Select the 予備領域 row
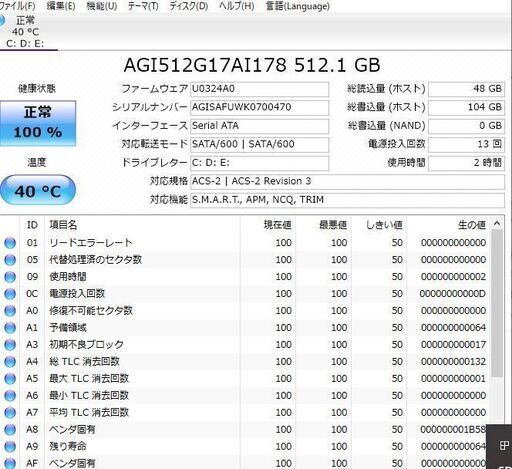 pyautogui.click(x=245, y=328)
